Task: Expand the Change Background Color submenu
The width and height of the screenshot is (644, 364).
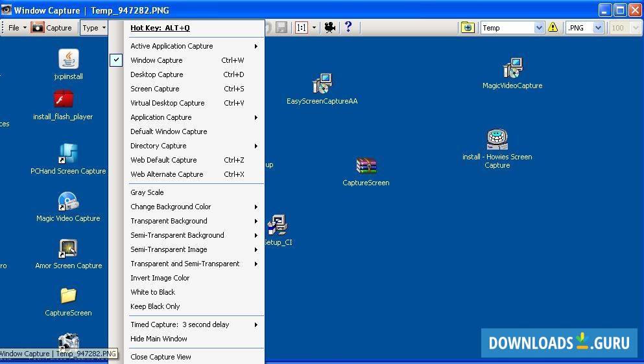Action: pos(195,207)
